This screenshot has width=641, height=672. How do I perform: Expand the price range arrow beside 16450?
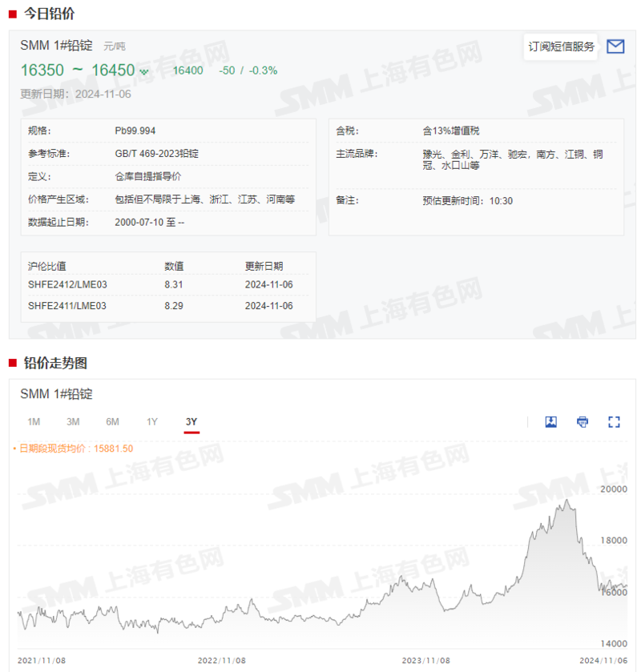click(144, 72)
